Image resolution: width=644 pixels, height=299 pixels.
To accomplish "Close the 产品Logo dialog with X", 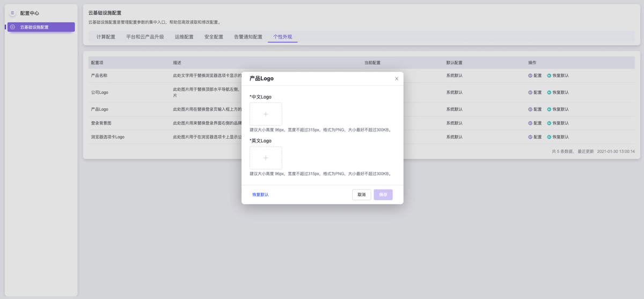I will pos(397,78).
